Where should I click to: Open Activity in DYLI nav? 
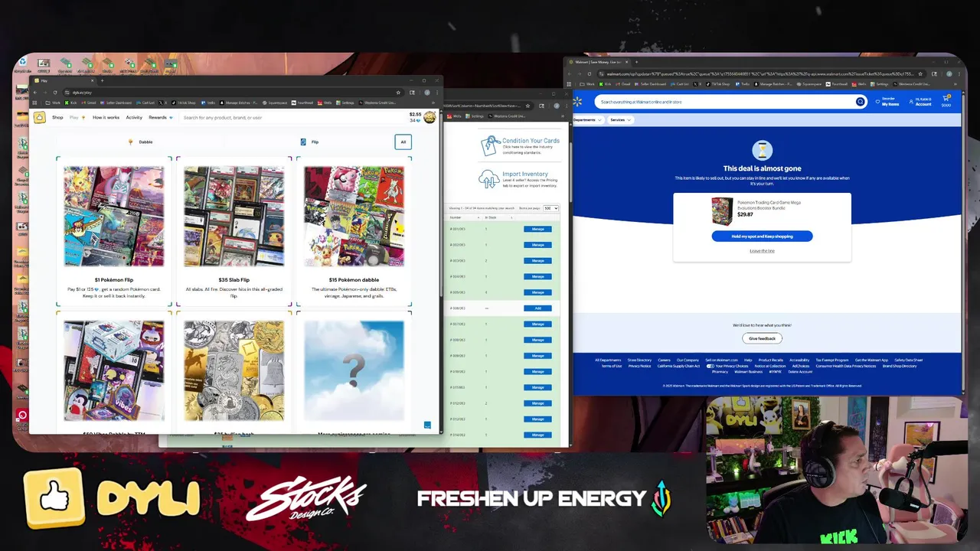pyautogui.click(x=134, y=118)
